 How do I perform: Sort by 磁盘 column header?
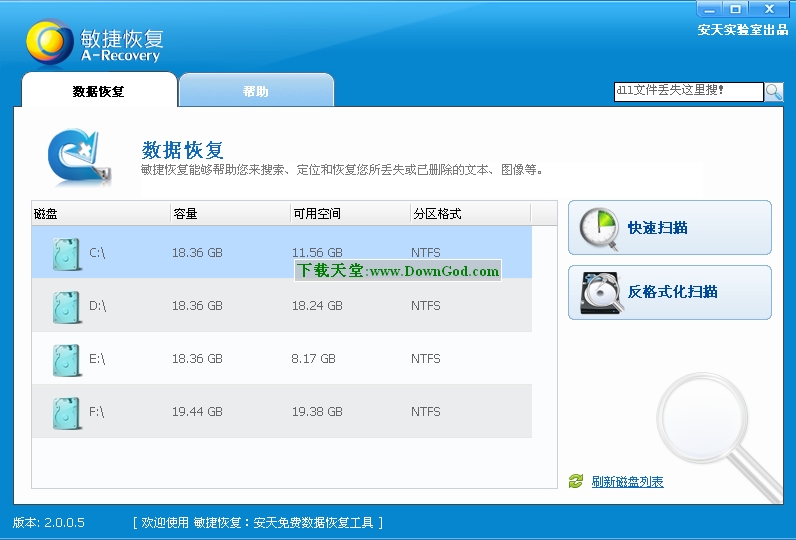pyautogui.click(x=100, y=214)
